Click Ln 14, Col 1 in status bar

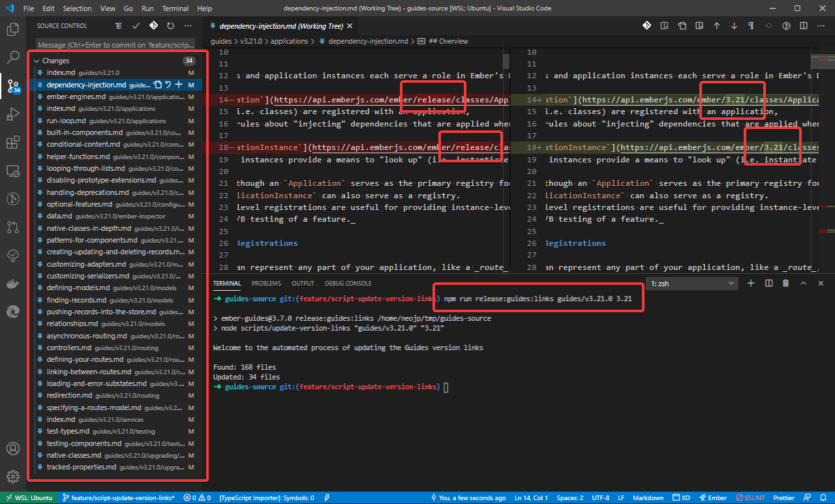pos(531,497)
